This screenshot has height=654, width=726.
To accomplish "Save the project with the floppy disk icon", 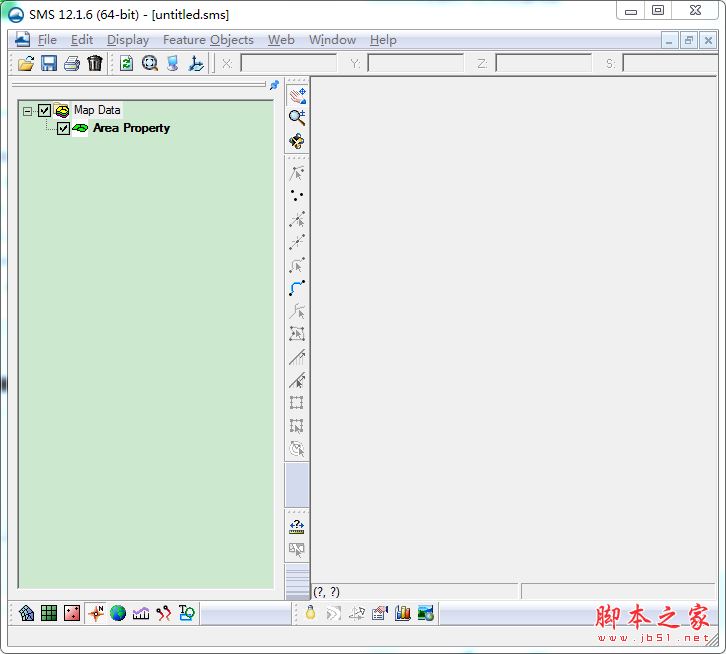I will [x=49, y=63].
